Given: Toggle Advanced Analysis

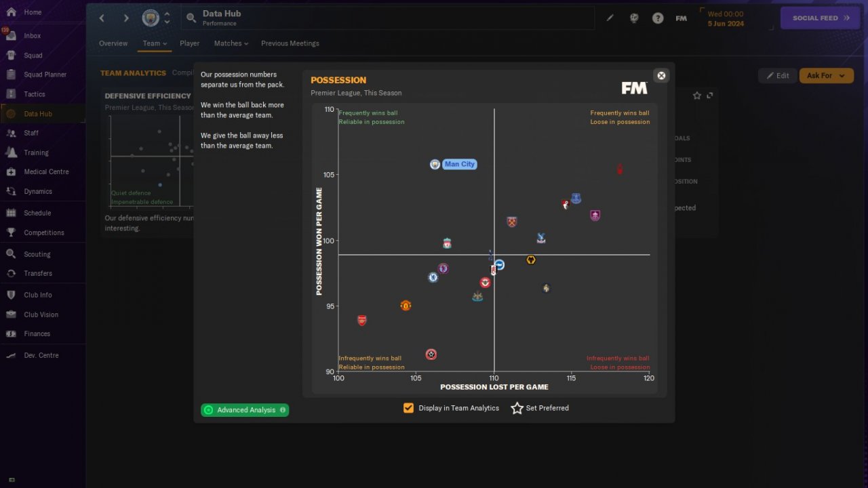Looking at the screenshot, I should tap(245, 410).
